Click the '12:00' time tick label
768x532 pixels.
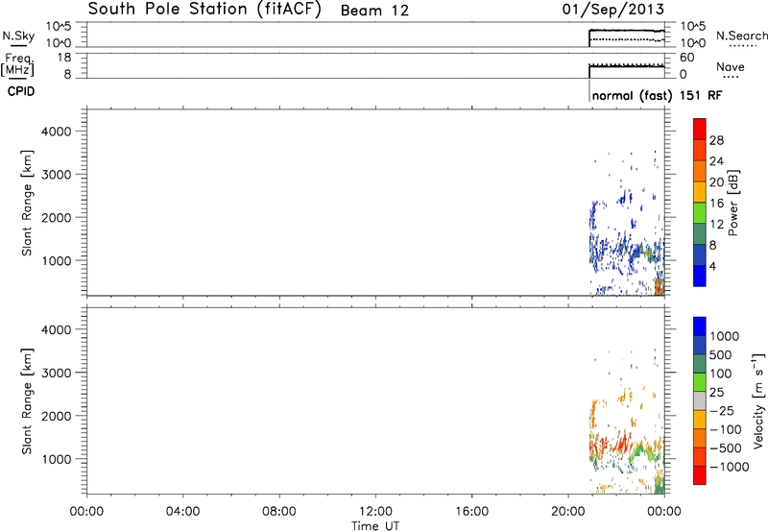(x=375, y=512)
